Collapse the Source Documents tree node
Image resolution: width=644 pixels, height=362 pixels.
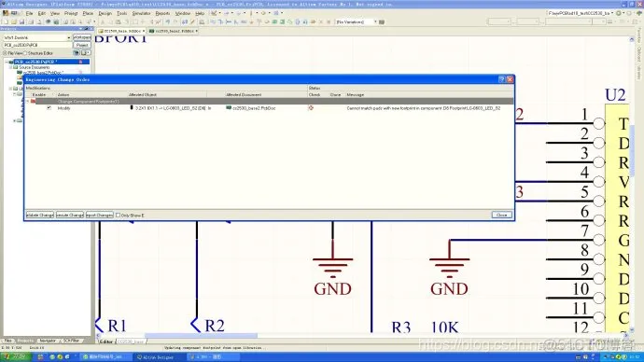10,67
